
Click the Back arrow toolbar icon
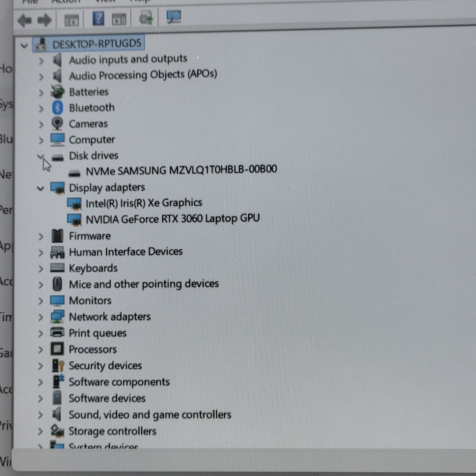tap(25, 20)
